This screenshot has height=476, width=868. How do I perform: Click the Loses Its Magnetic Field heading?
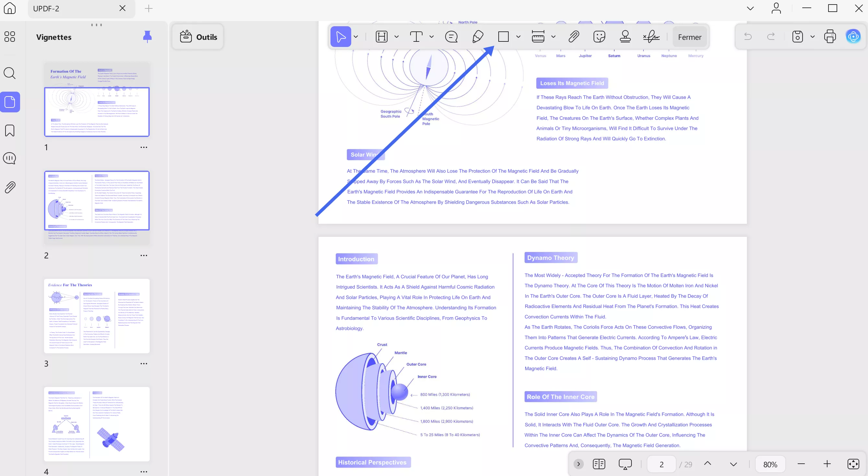pos(572,83)
